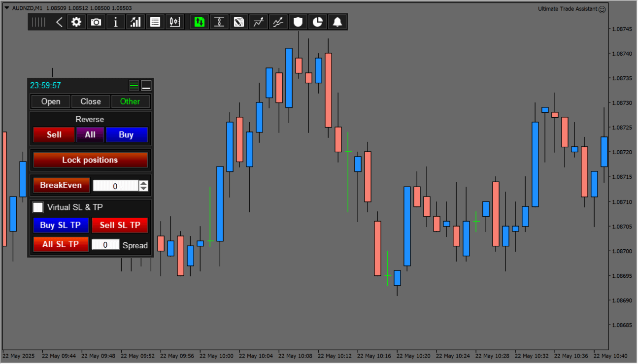Click the Ultimate Trade Assistant smiley icon

click(x=602, y=9)
